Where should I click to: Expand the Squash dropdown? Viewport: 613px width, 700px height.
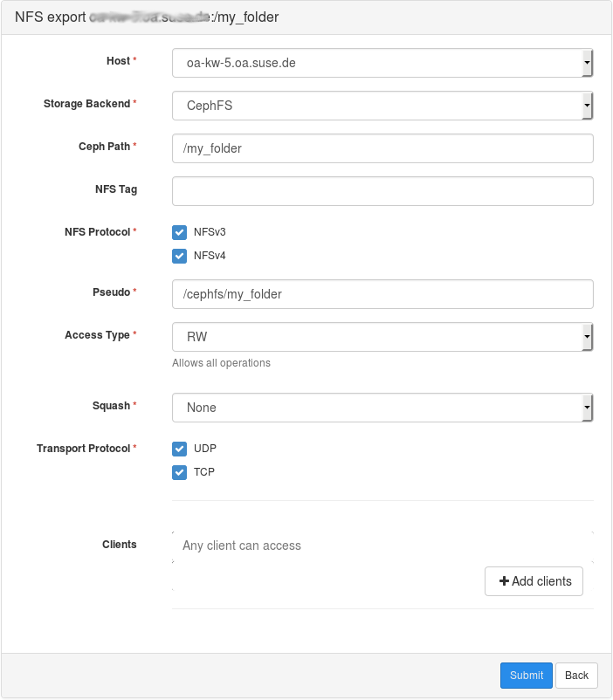tap(382, 408)
